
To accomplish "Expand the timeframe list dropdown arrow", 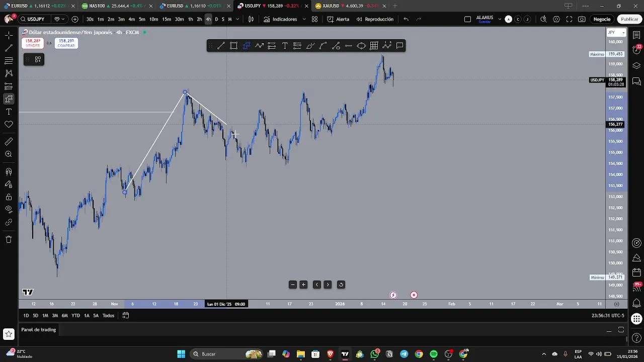I will 237,19.
